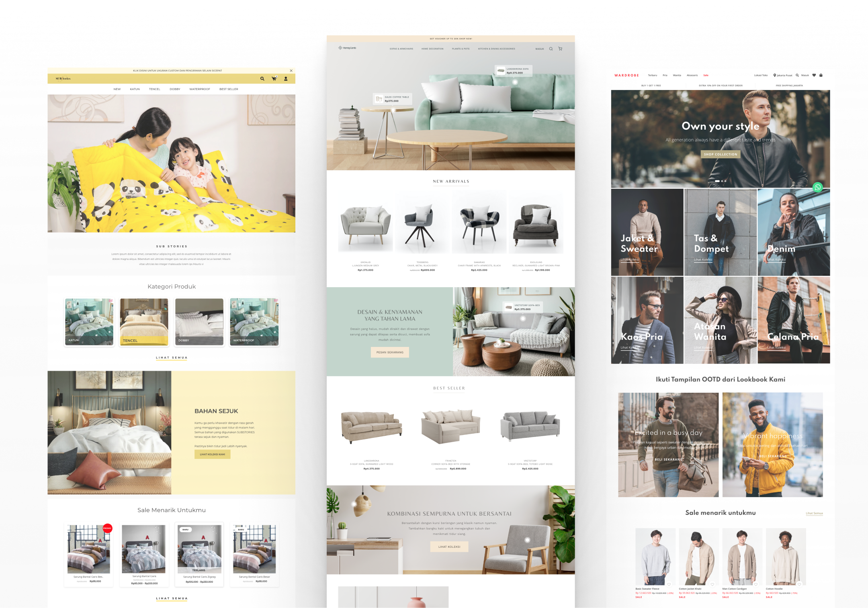Select first indicator of Wardrobe hero carousel

(x=717, y=181)
